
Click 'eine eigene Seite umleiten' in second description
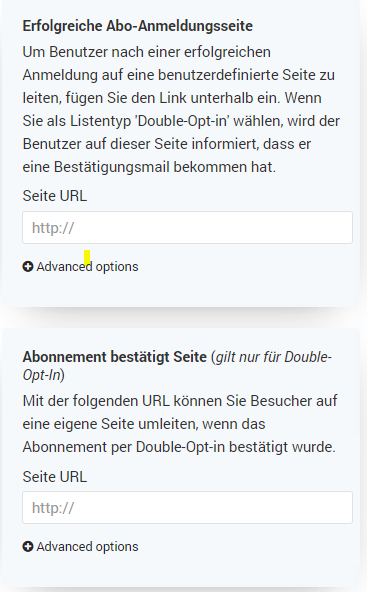(110, 424)
